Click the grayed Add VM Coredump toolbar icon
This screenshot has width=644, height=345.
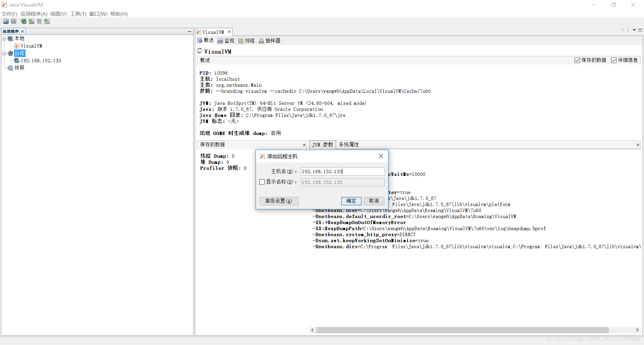click(x=39, y=21)
